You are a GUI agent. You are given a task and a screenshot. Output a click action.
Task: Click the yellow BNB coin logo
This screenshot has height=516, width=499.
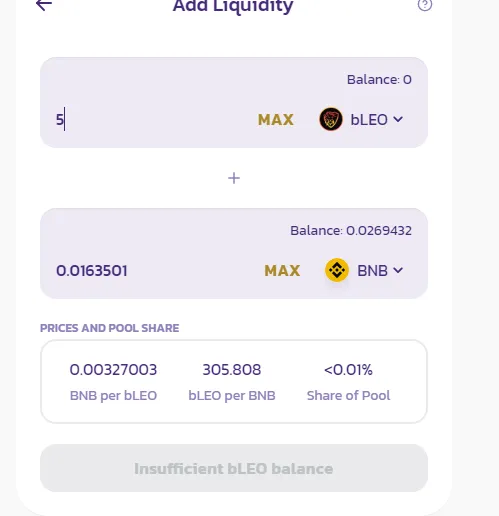[x=337, y=270]
